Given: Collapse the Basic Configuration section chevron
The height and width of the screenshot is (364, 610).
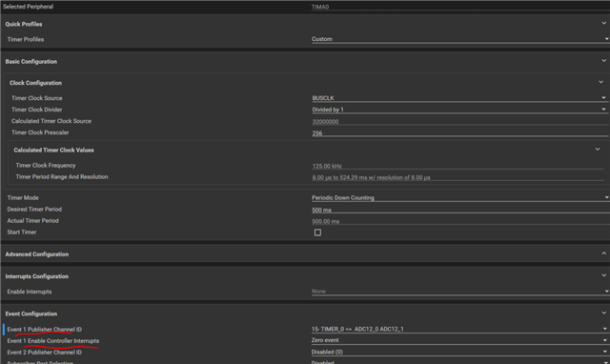Looking at the screenshot, I should (603, 61).
